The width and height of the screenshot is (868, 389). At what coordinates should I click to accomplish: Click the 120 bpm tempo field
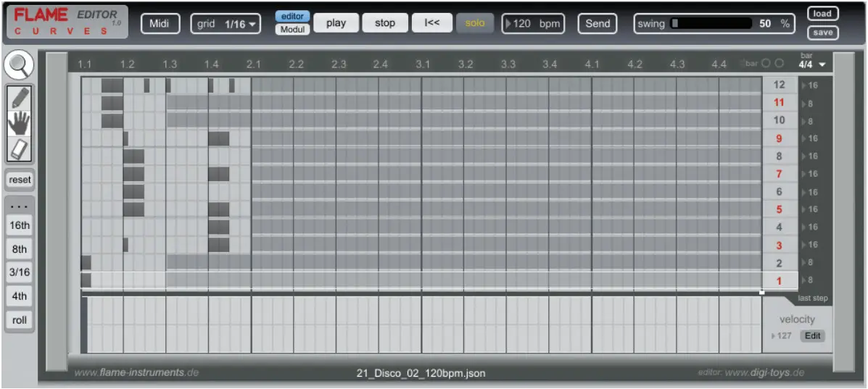click(x=533, y=23)
